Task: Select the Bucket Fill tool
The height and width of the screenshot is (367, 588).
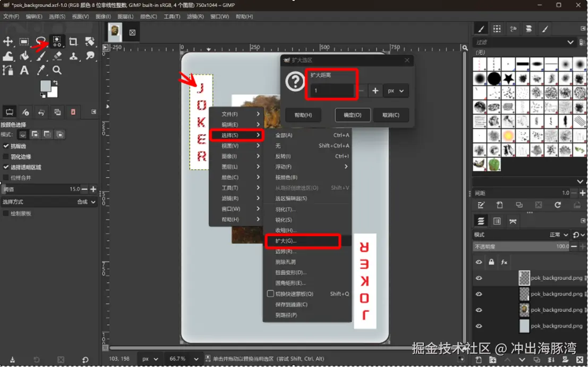Action: tap(24, 56)
